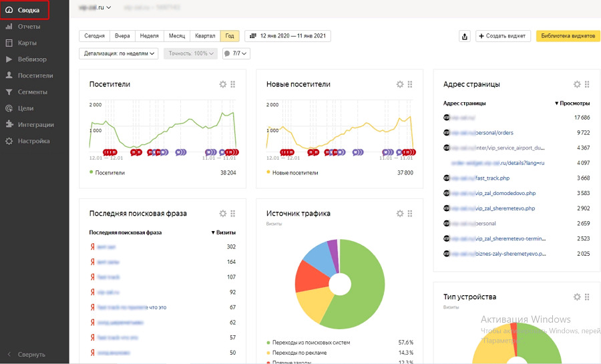Open the date range picker field
This screenshot has width=601, height=364.
(x=288, y=36)
